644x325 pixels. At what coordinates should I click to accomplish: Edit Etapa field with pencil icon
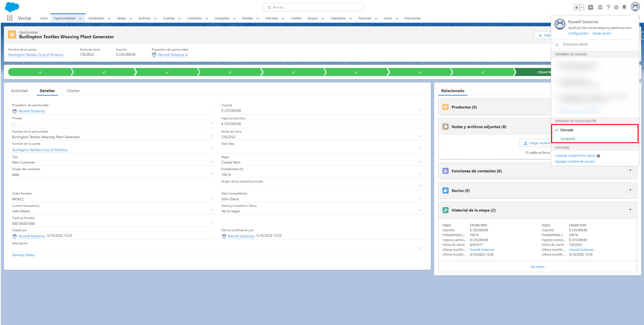coord(421,162)
